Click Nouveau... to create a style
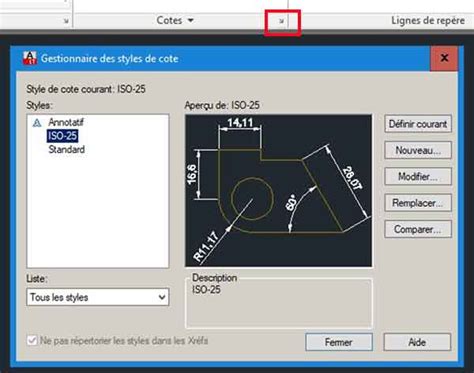The height and width of the screenshot is (373, 474). (x=418, y=150)
